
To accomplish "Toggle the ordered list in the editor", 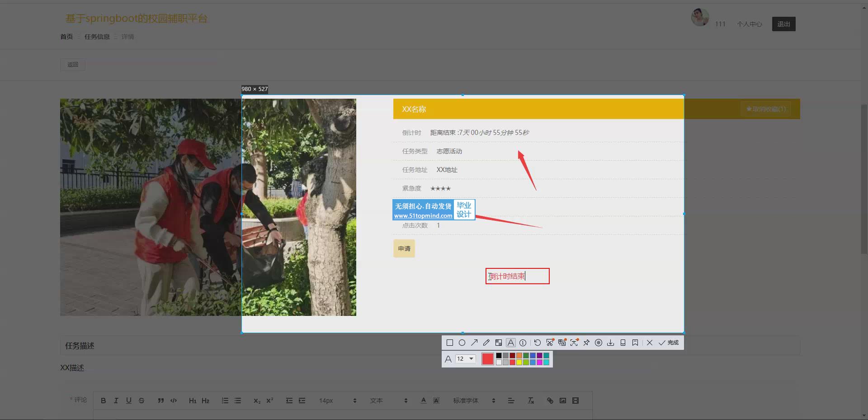I will [225, 401].
